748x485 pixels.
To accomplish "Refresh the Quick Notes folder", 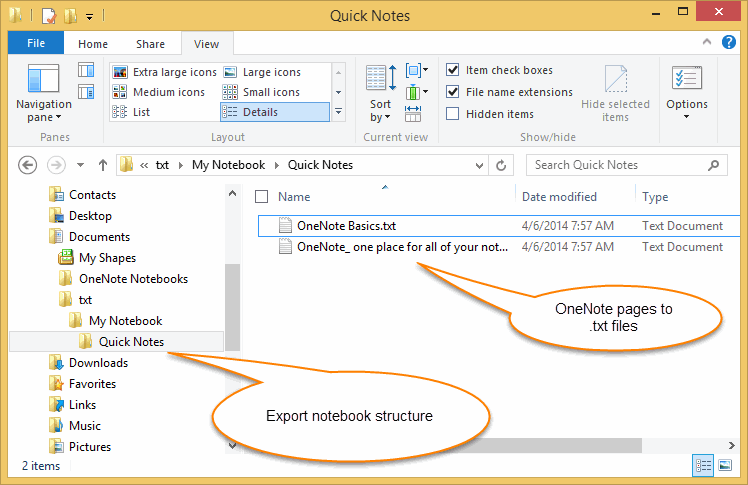I will click(501, 165).
